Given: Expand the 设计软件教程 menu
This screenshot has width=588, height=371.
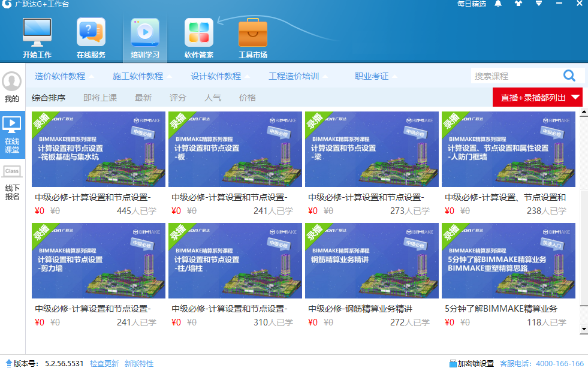Looking at the screenshot, I should [x=220, y=76].
